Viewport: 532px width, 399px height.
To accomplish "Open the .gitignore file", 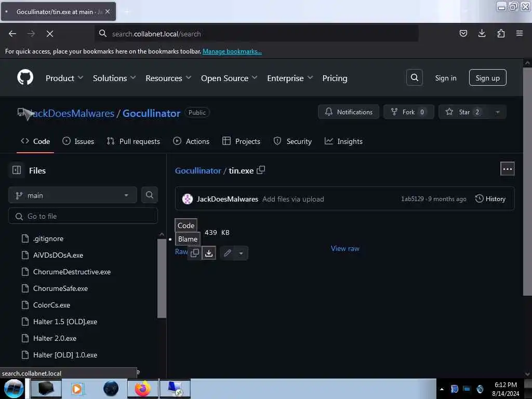I will pos(48,238).
